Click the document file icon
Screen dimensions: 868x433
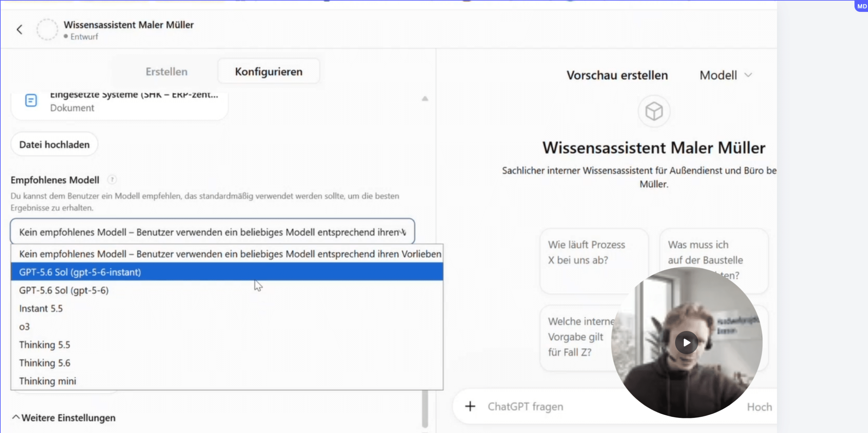click(31, 101)
